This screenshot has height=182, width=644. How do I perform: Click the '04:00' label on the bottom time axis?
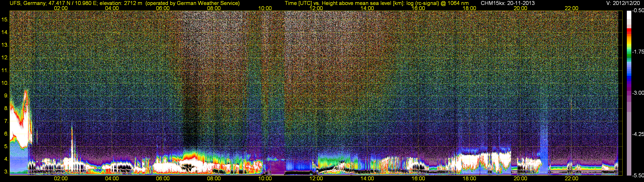coord(112,179)
